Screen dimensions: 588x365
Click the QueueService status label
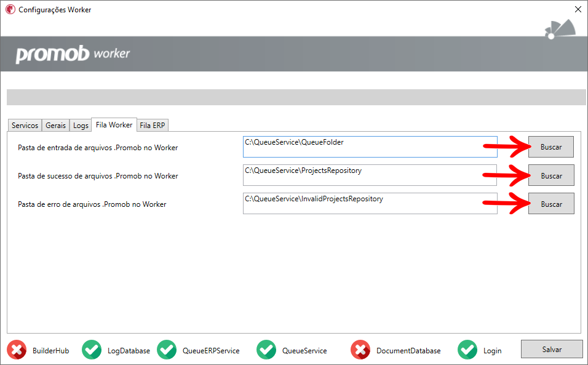(x=304, y=351)
